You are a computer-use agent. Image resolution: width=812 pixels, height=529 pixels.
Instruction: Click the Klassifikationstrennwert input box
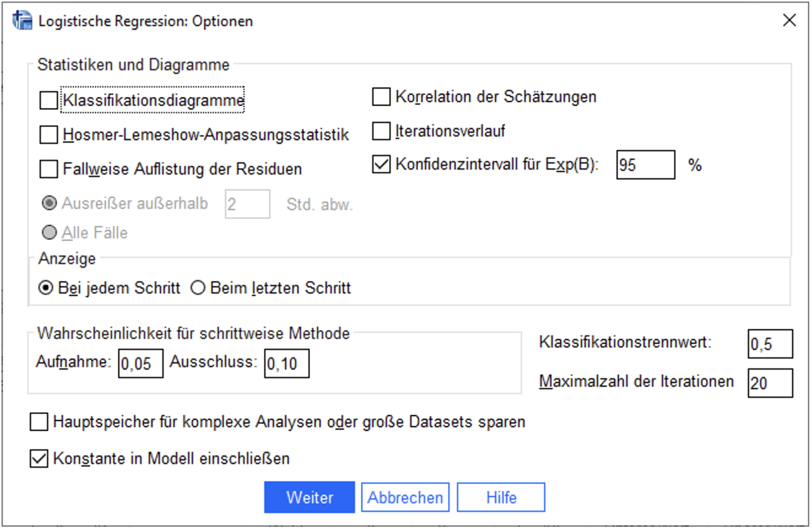[770, 344]
